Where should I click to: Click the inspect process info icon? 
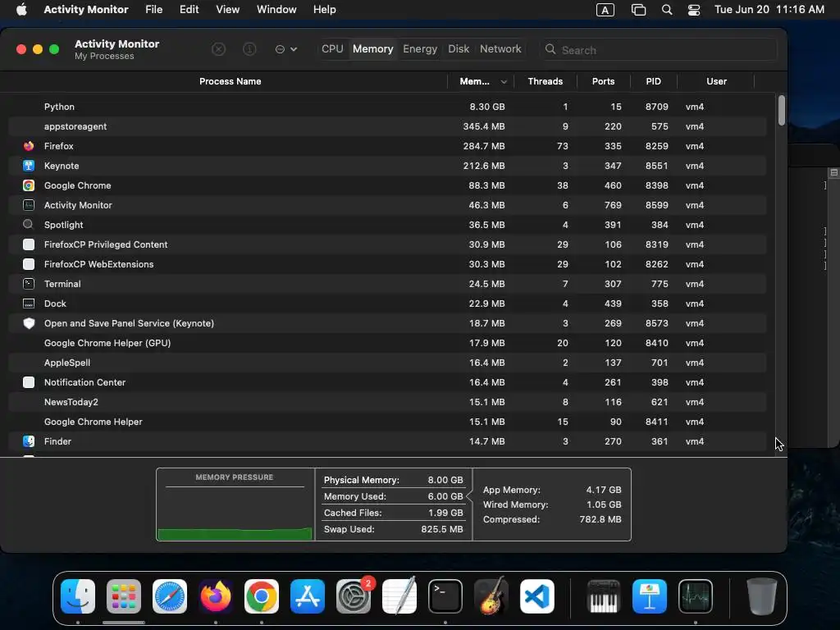(x=249, y=49)
